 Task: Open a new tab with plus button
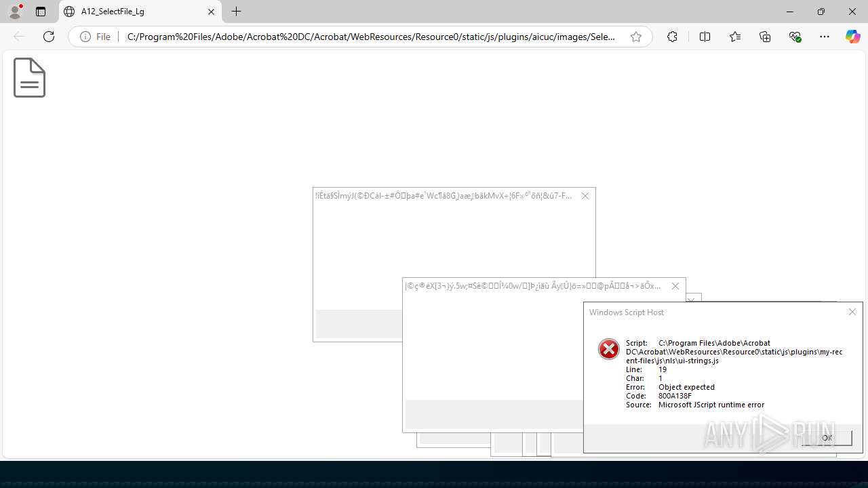pos(236,12)
